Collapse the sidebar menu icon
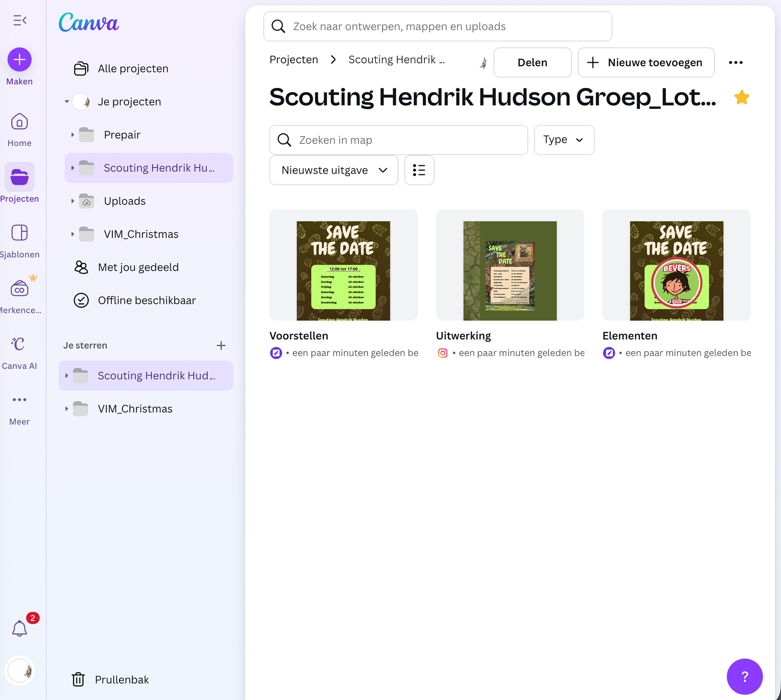781x700 pixels. coord(20,20)
